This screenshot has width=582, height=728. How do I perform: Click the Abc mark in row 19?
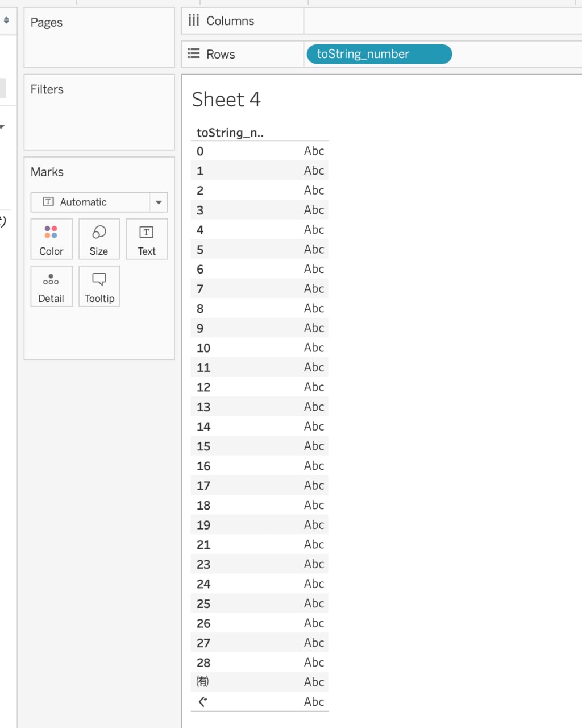point(314,524)
